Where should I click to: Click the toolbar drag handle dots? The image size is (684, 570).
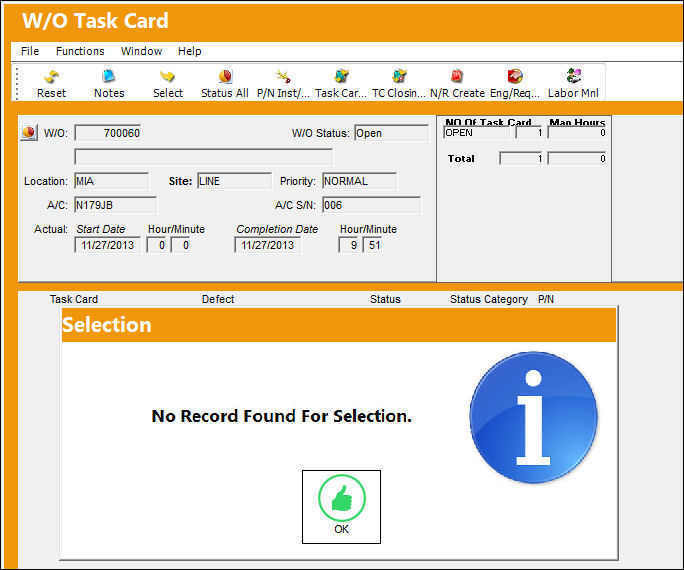17,83
